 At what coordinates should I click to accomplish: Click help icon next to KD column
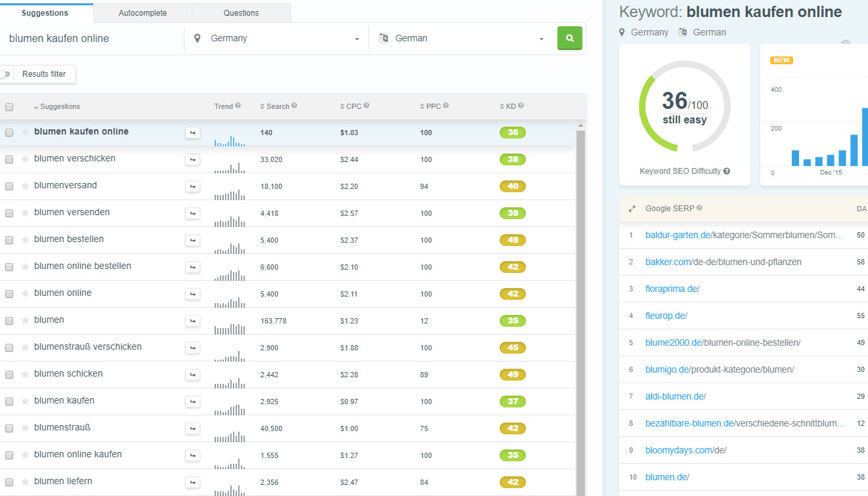pyautogui.click(x=521, y=106)
